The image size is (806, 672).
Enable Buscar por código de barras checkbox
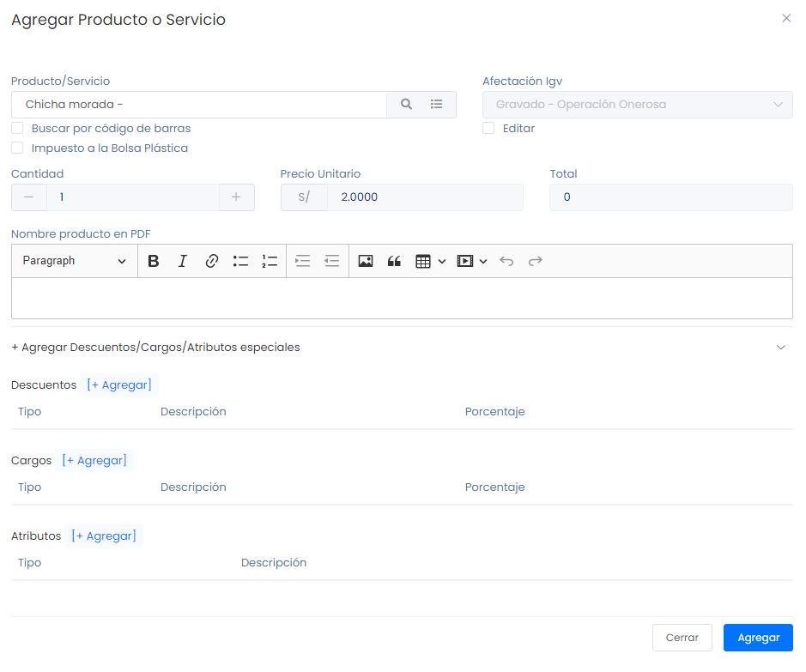tap(17, 129)
